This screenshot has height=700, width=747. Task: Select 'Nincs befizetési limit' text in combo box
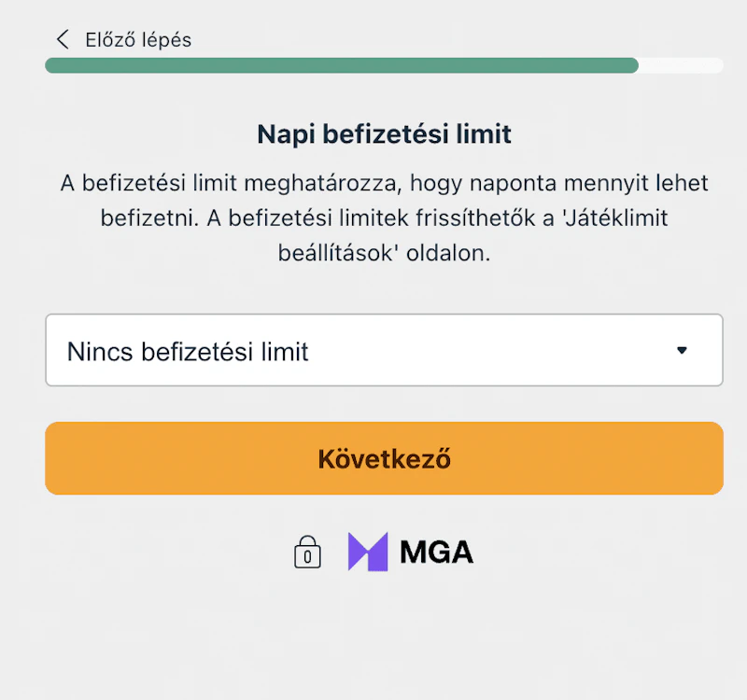(x=188, y=352)
